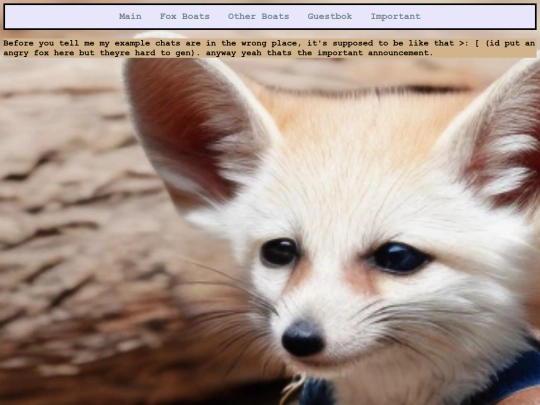Select the Important nav link
This screenshot has width=540, height=405.
tap(395, 16)
